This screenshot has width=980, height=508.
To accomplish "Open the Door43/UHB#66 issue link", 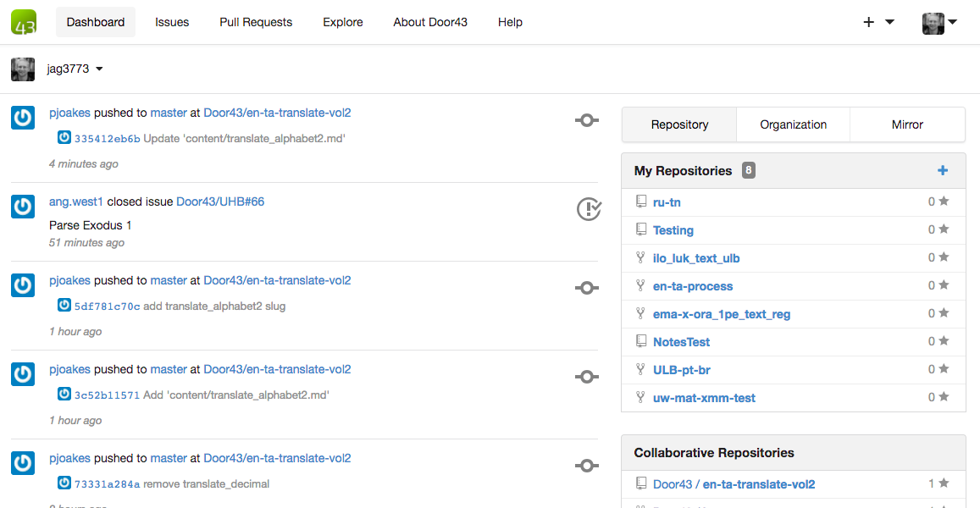I will (220, 202).
